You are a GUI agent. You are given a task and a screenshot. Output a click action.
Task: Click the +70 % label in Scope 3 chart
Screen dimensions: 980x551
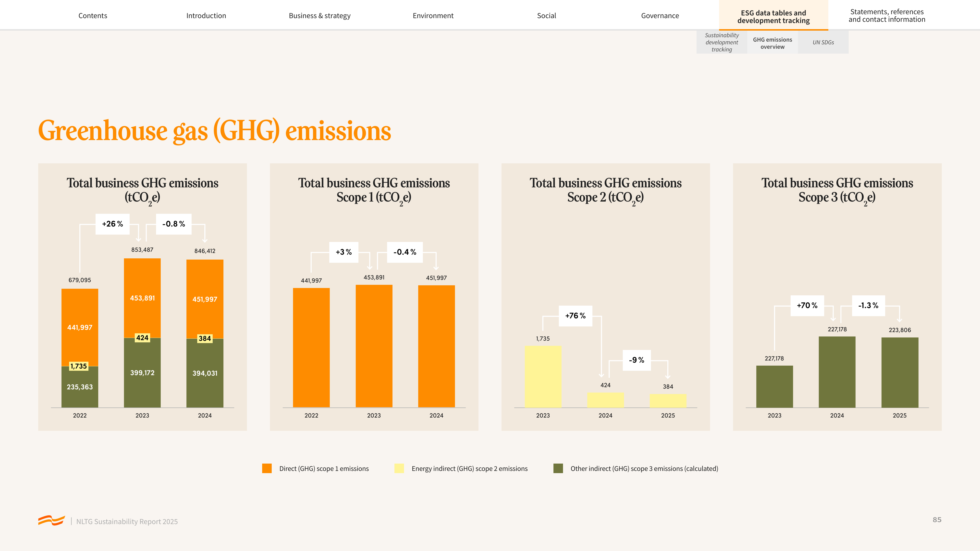(x=807, y=305)
